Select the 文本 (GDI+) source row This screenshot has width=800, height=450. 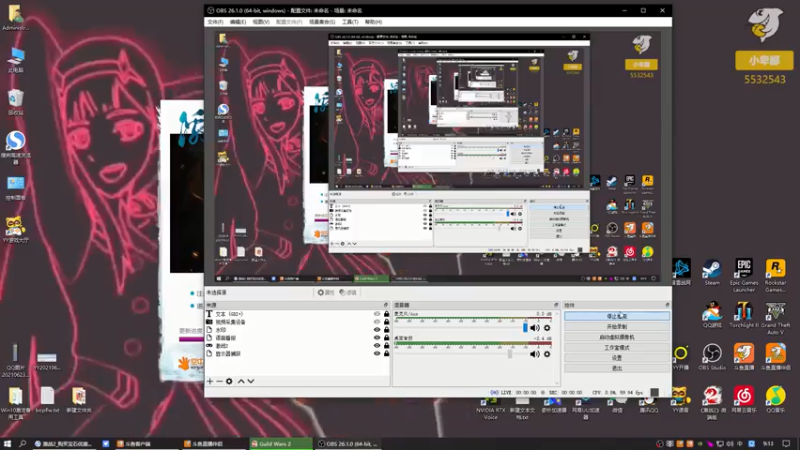click(x=296, y=314)
